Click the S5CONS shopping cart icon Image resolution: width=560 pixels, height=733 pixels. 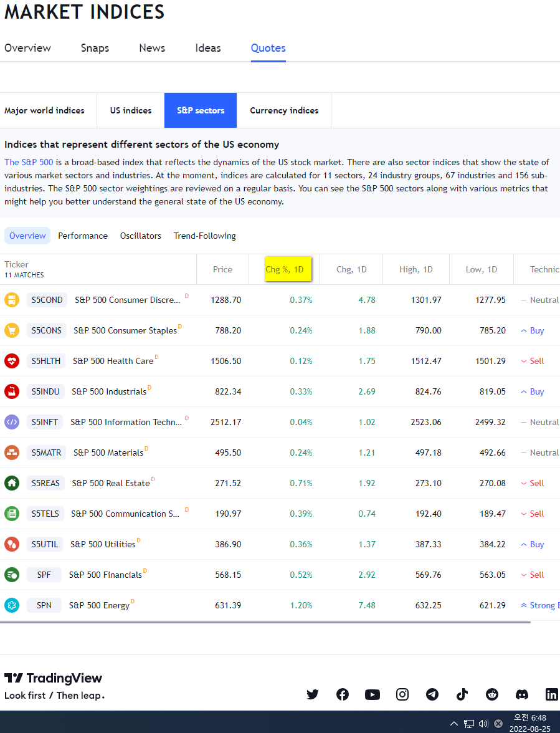point(12,330)
